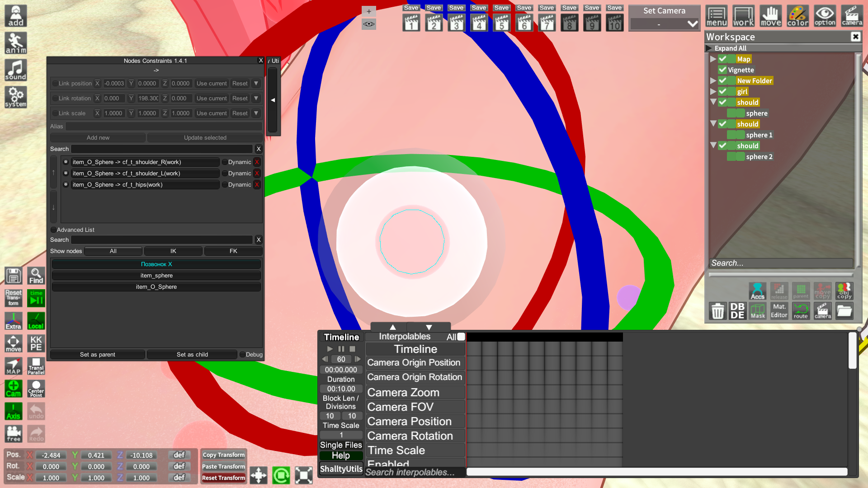This screenshot has width=868, height=488.
Task: Click the KKPE icon
Action: pos(36,343)
